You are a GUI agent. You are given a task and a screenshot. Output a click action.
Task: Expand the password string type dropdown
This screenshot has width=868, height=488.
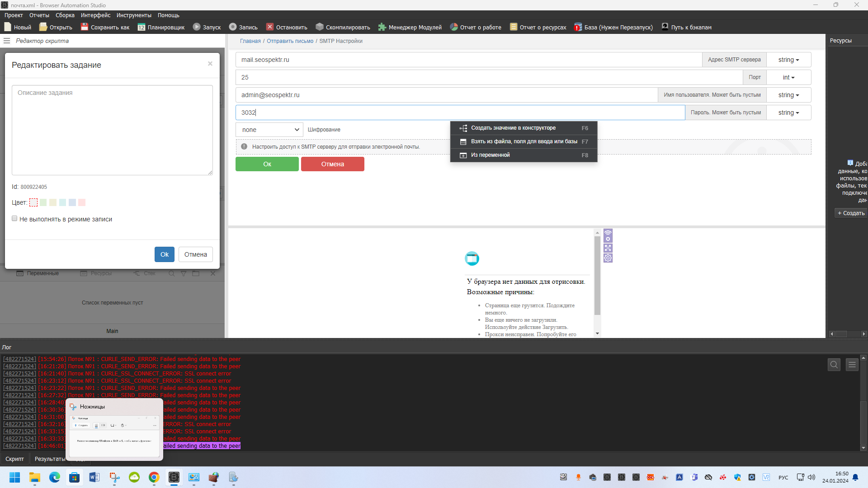tap(788, 113)
